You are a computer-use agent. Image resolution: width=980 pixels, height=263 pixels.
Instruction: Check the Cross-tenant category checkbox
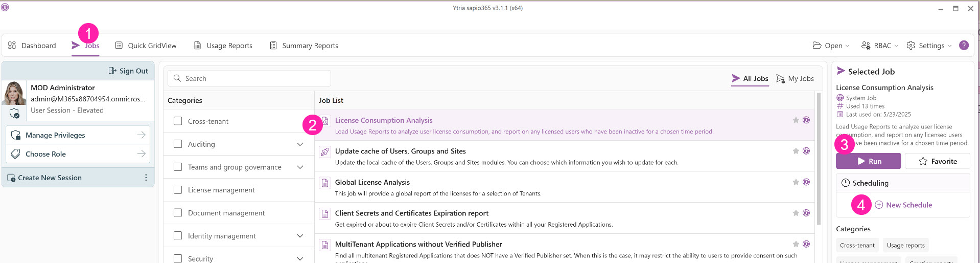[178, 121]
